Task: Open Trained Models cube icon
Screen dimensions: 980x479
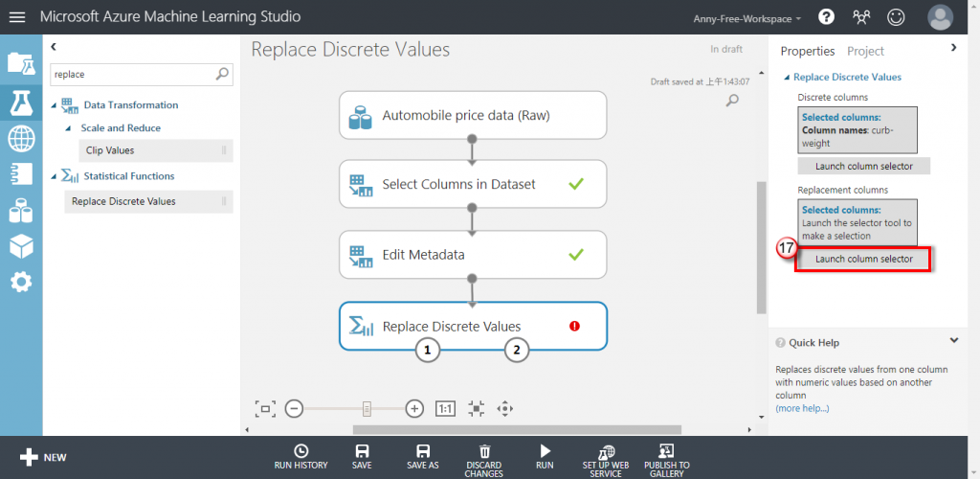Action: [x=21, y=246]
